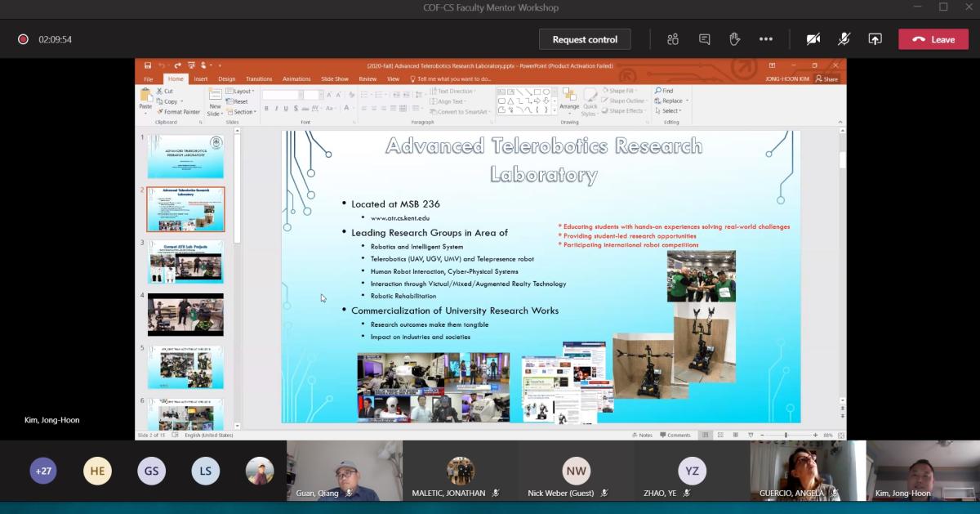
Task: Raise your hand in the meeting
Action: 734,39
